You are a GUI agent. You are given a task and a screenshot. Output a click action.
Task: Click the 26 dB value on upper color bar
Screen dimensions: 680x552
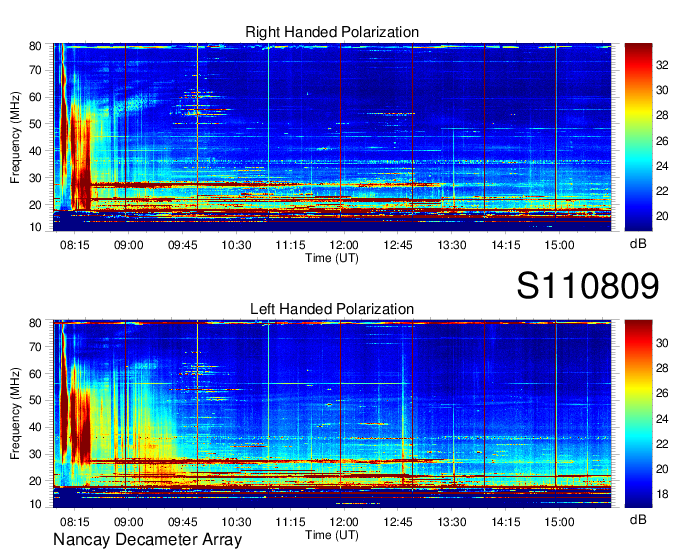click(x=662, y=141)
